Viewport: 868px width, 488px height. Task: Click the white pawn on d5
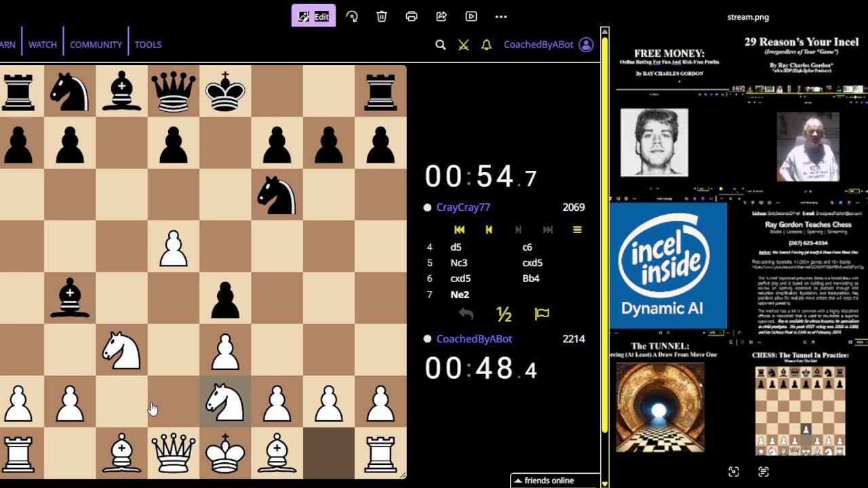point(174,247)
